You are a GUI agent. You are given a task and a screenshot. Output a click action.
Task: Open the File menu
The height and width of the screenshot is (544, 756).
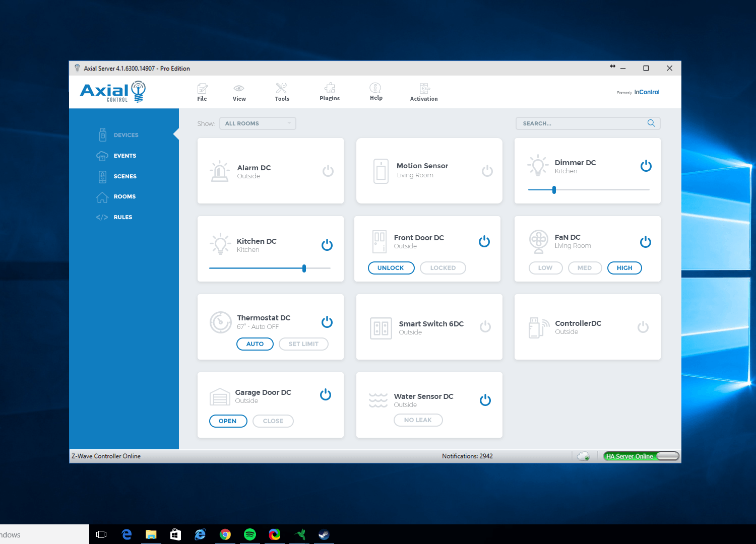(202, 92)
